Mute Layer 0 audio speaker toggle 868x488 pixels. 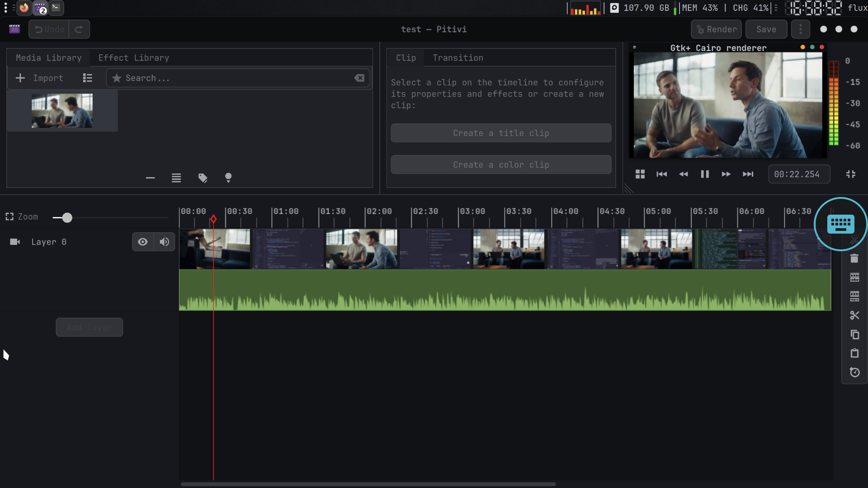(x=164, y=242)
